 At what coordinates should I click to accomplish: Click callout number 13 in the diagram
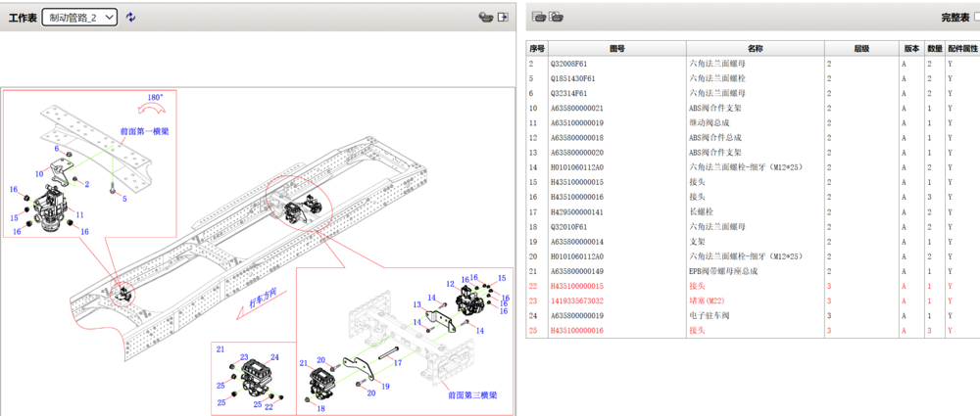tap(417, 304)
